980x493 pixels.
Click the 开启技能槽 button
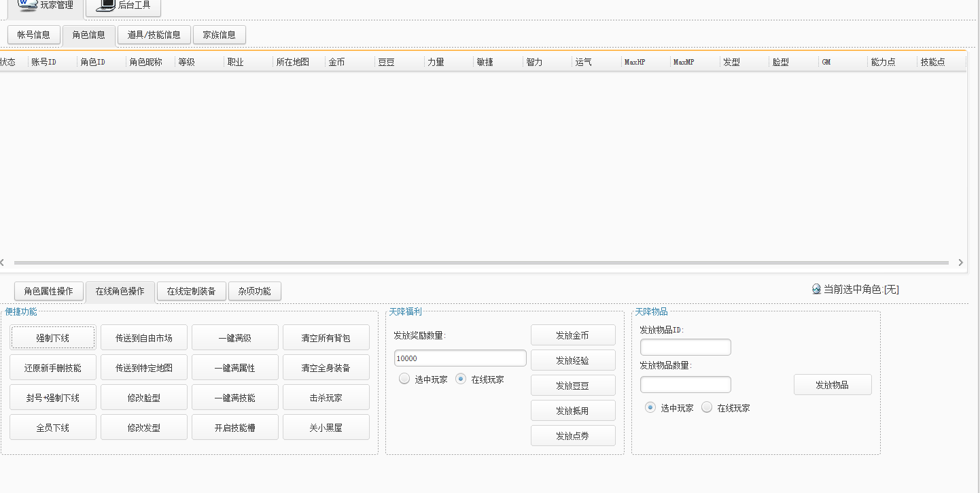pos(235,428)
